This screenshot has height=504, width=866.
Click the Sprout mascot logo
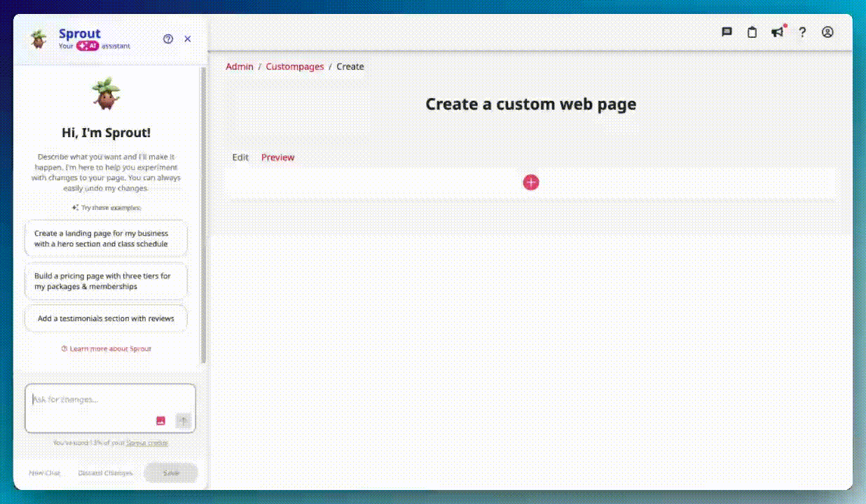pyautogui.click(x=37, y=38)
